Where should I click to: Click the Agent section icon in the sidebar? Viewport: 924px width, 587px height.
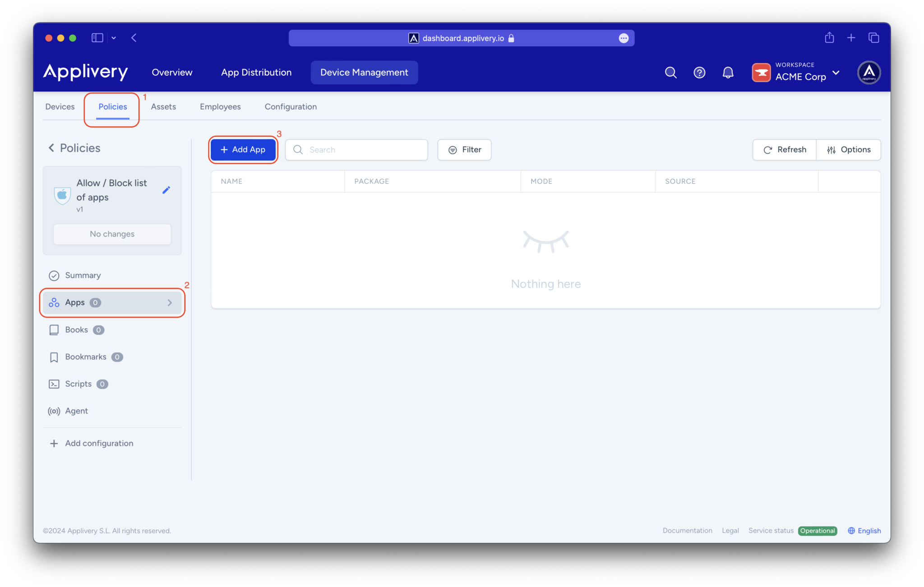(x=54, y=411)
